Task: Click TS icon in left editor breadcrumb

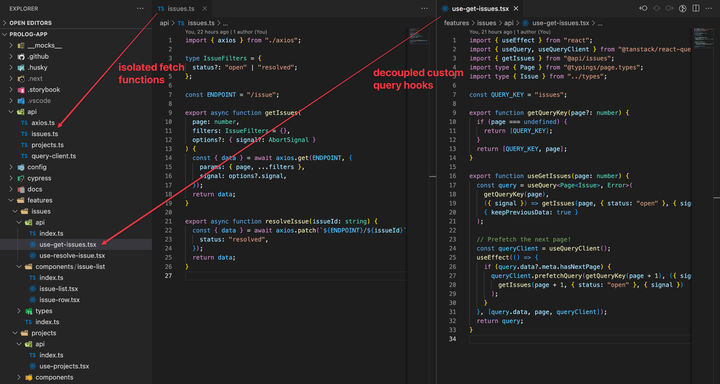Action: [180, 23]
